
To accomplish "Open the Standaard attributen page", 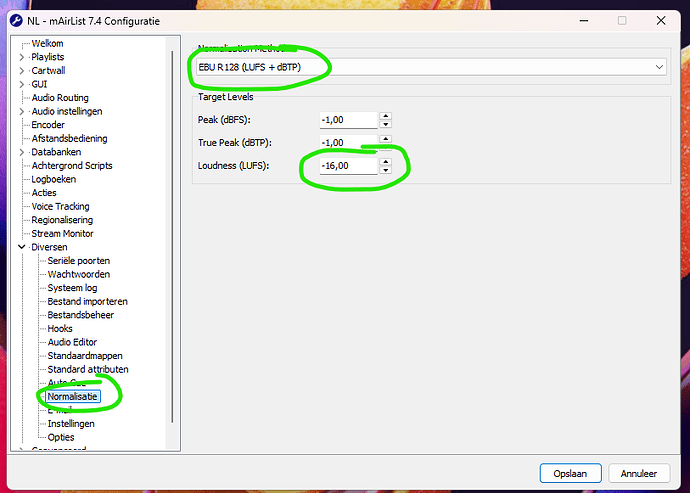I will [x=88, y=370].
